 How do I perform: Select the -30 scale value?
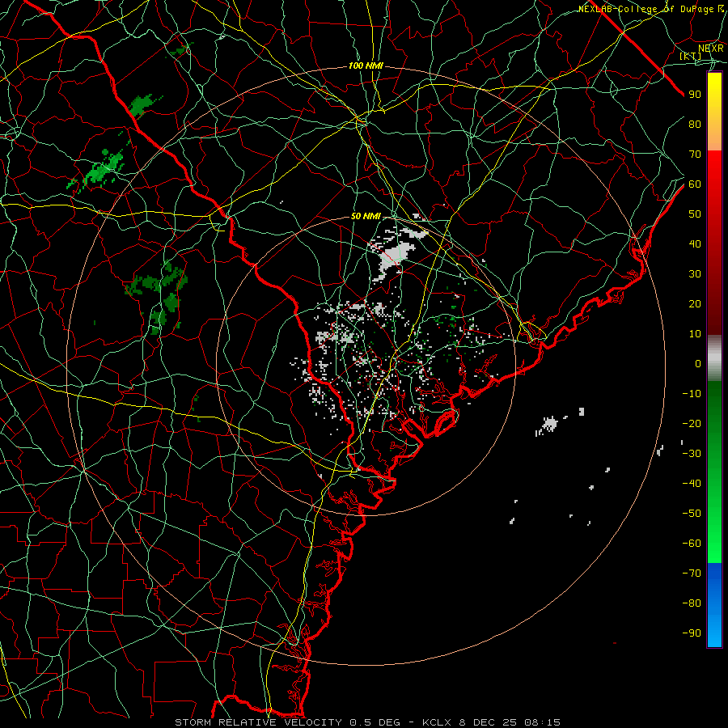[x=692, y=454]
